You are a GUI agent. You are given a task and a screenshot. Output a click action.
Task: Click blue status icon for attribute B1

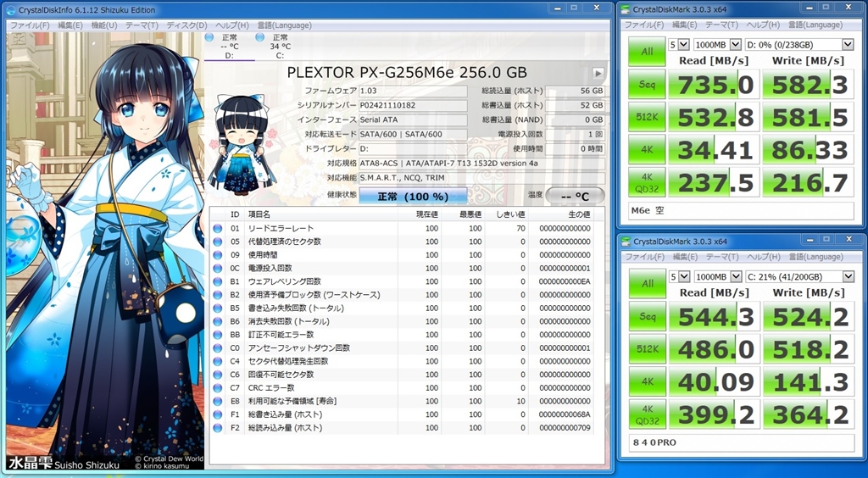point(218,281)
